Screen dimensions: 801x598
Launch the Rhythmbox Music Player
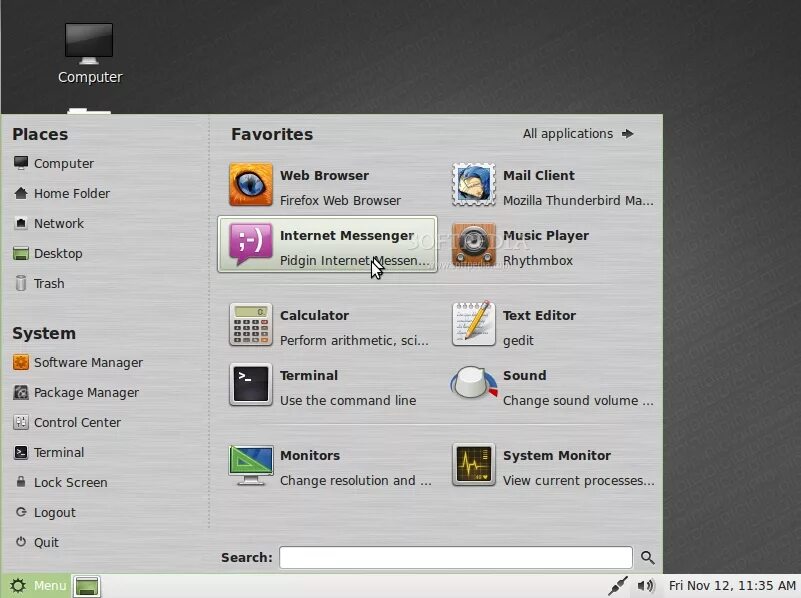pyautogui.click(x=550, y=247)
